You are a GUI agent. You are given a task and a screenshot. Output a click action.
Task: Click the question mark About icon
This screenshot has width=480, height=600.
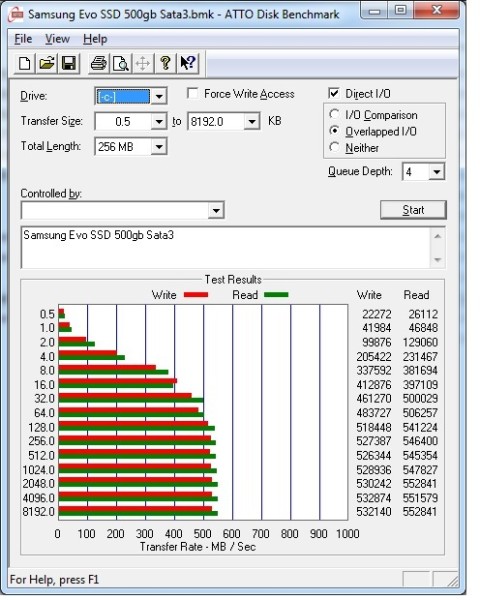(x=165, y=63)
